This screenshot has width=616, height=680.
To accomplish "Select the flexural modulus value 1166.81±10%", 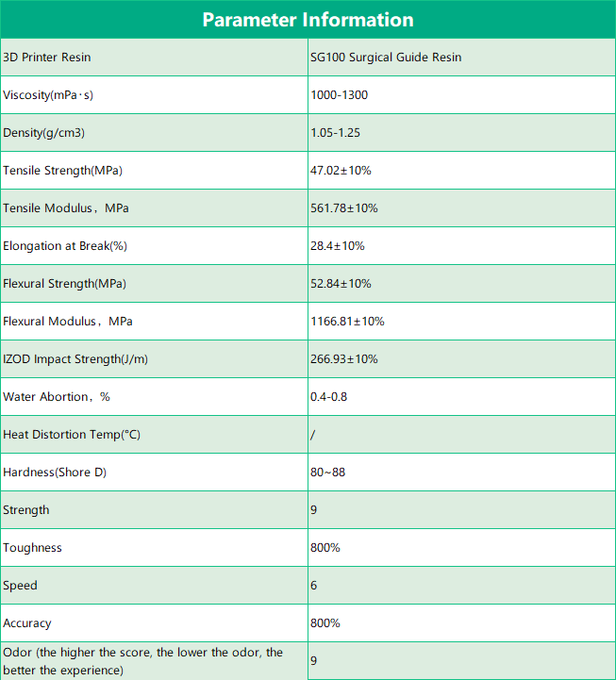I will (347, 322).
